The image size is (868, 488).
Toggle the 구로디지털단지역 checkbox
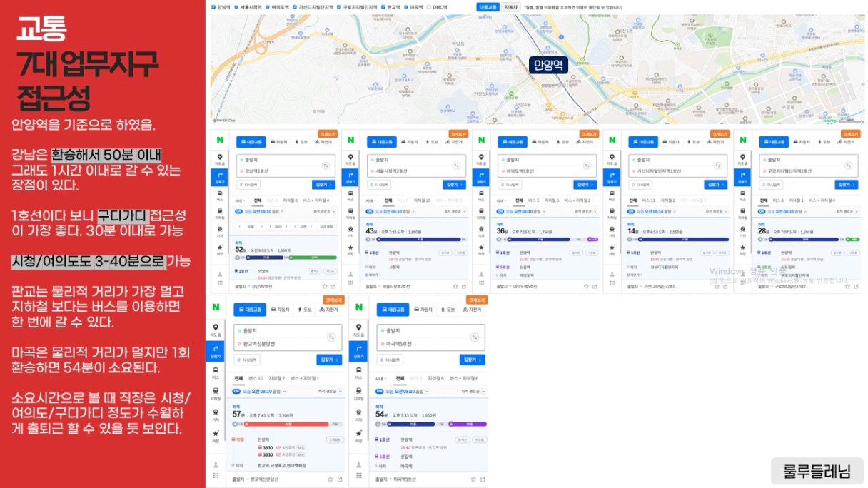(339, 7)
